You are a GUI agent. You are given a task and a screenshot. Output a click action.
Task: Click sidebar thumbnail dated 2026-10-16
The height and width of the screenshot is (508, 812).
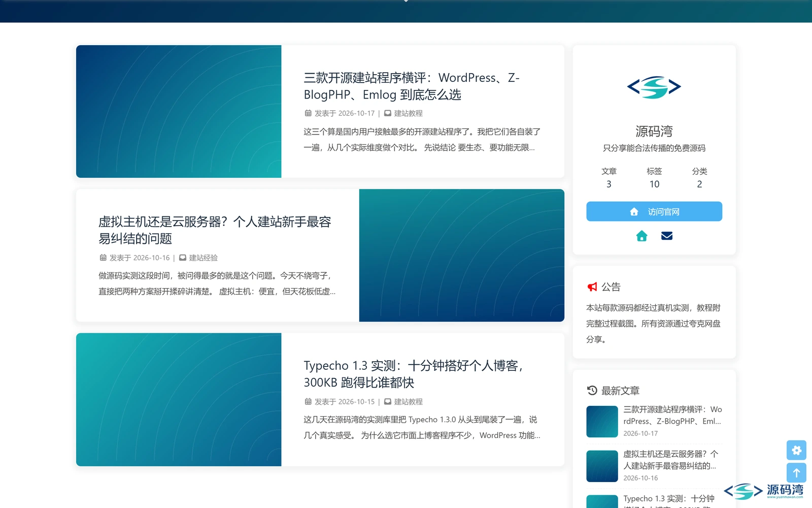pos(602,466)
